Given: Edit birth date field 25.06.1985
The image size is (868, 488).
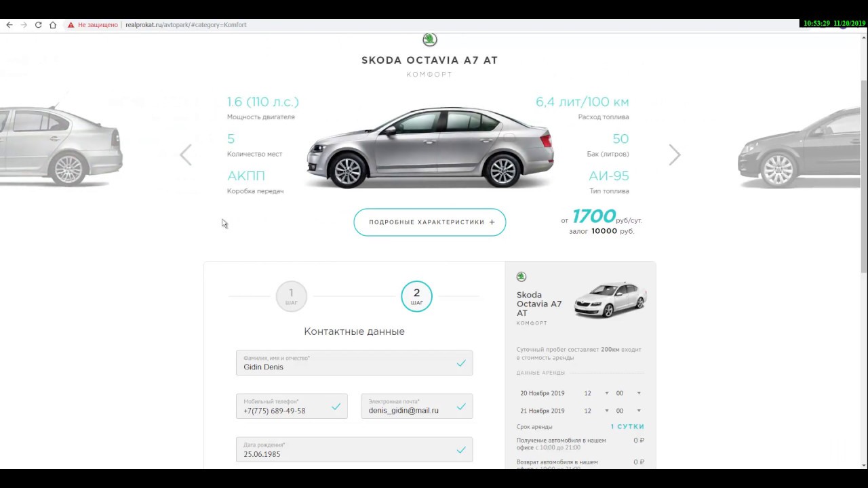Looking at the screenshot, I should 354,449.
